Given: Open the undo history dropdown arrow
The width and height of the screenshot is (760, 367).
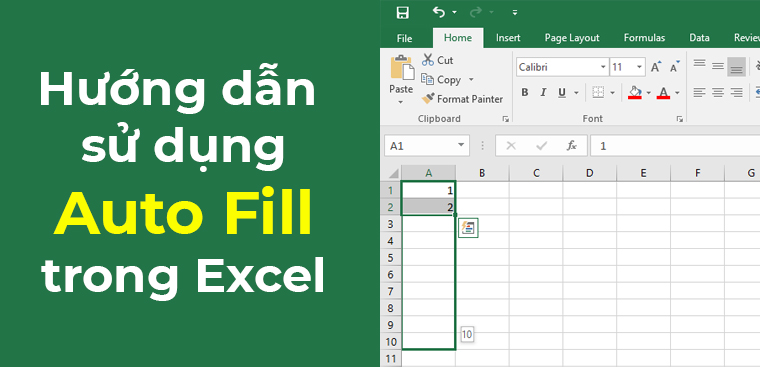Looking at the screenshot, I should click(454, 13).
